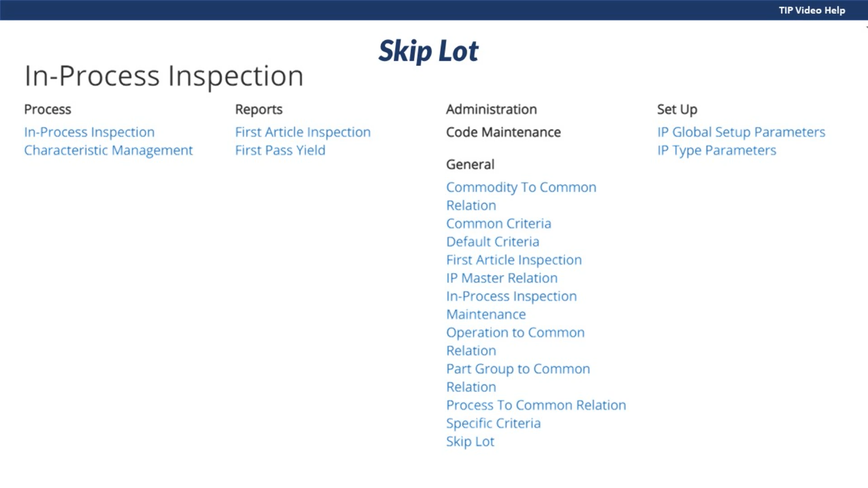Click the Code Maintenance heading

pyautogui.click(x=503, y=132)
